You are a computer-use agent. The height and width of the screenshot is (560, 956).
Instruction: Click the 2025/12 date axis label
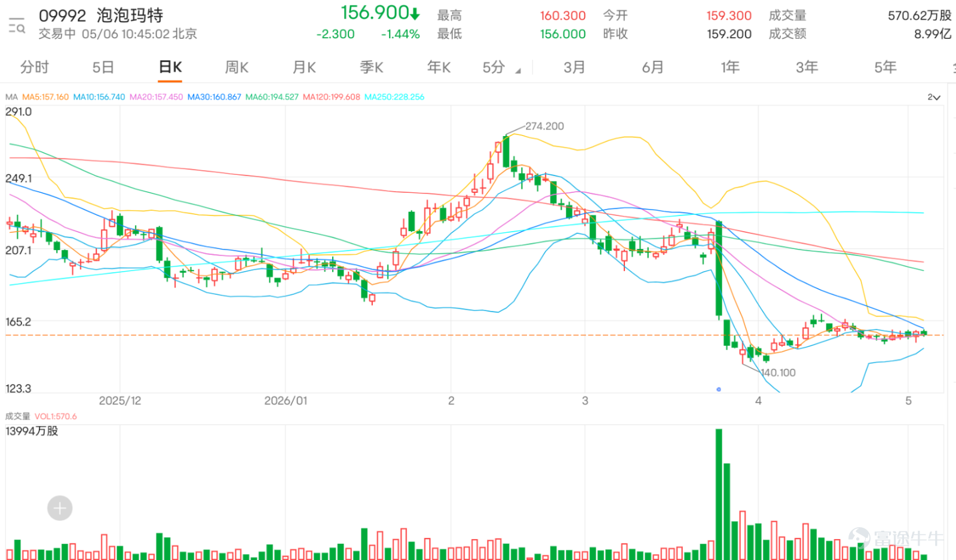[x=120, y=401]
